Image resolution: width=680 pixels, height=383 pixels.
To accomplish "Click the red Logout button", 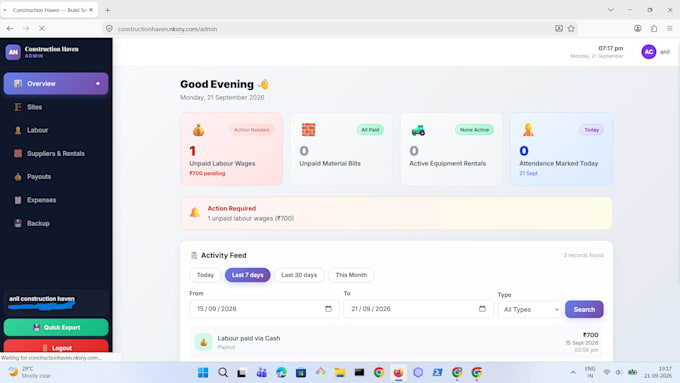I will pos(56,347).
